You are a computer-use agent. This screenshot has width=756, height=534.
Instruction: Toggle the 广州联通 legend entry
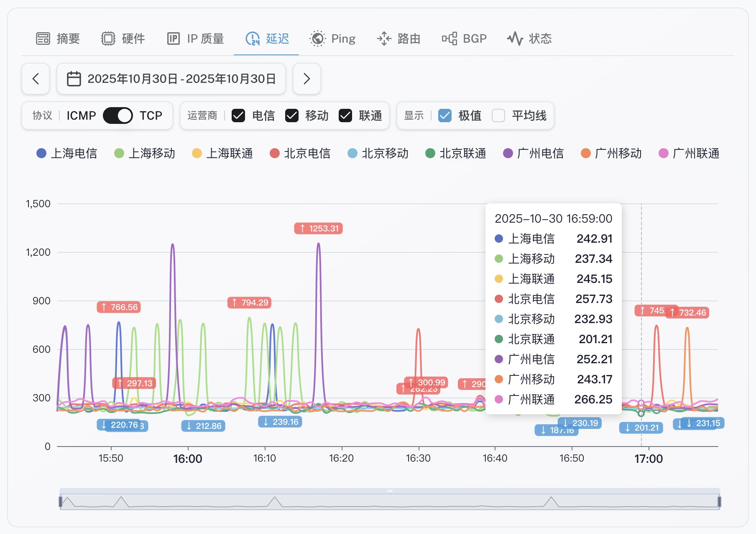point(689,154)
